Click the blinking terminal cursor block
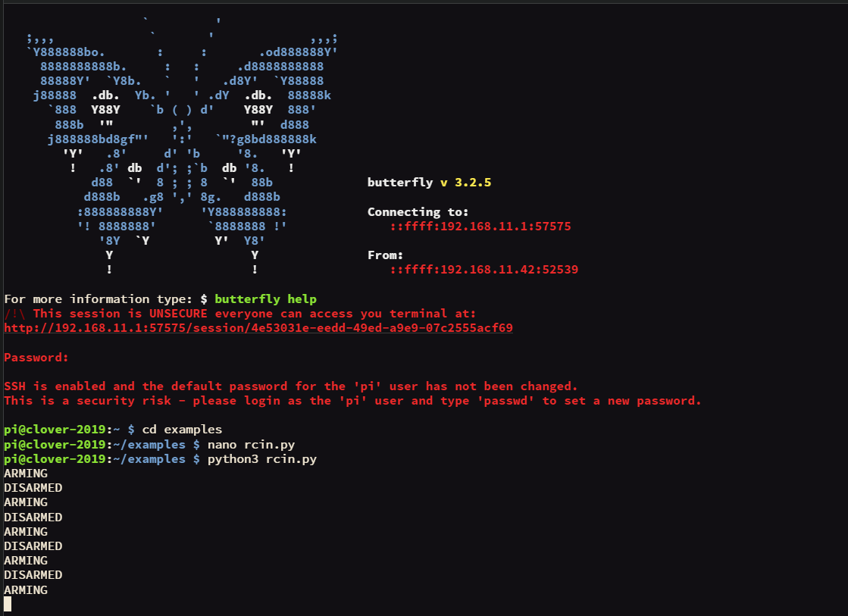The width and height of the screenshot is (848, 616). point(8,604)
